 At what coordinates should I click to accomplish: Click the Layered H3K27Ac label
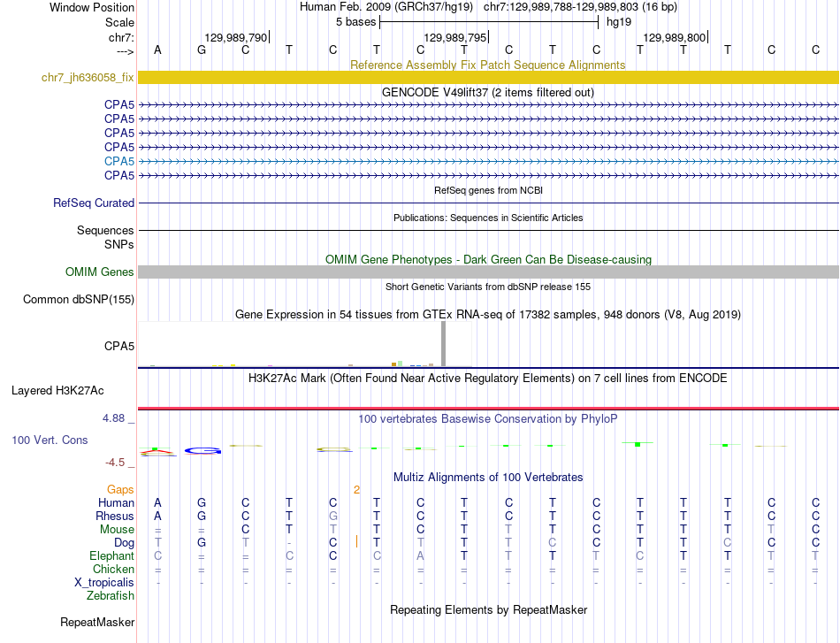[x=57, y=391]
